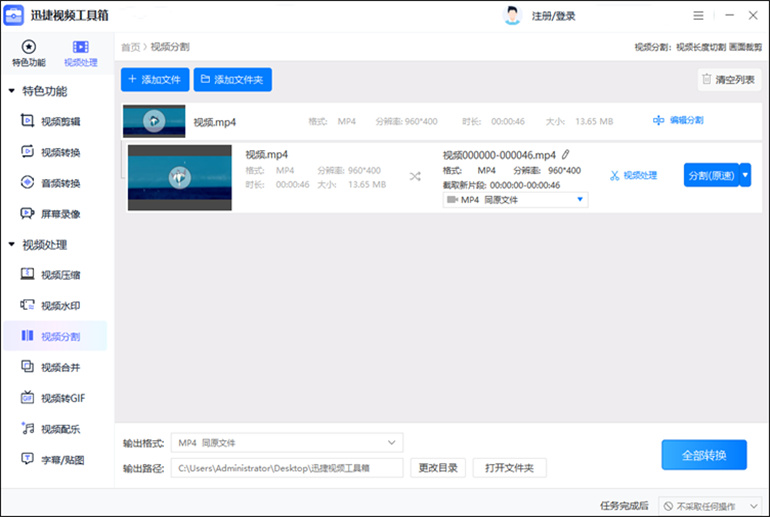The image size is (770, 517).
Task: Open 视频水印 in sidebar
Action: click(x=51, y=305)
